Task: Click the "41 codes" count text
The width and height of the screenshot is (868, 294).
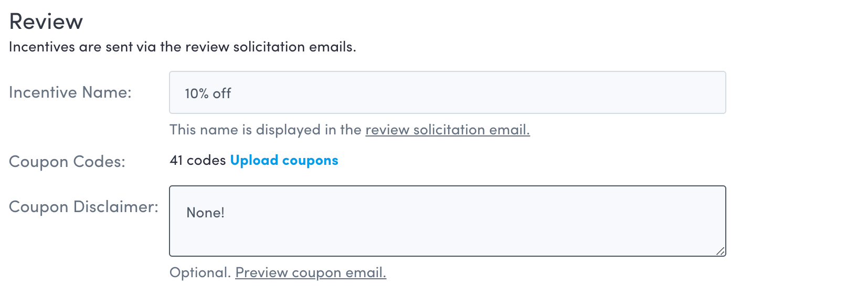Action: (198, 161)
